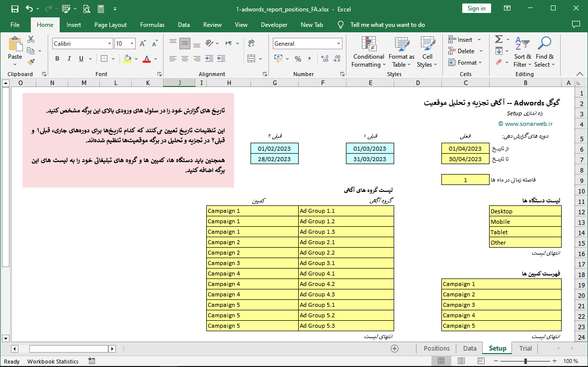Viewport: 588px width, 367px height.
Task: Select the date cell 01/04/2023
Action: 465,149
